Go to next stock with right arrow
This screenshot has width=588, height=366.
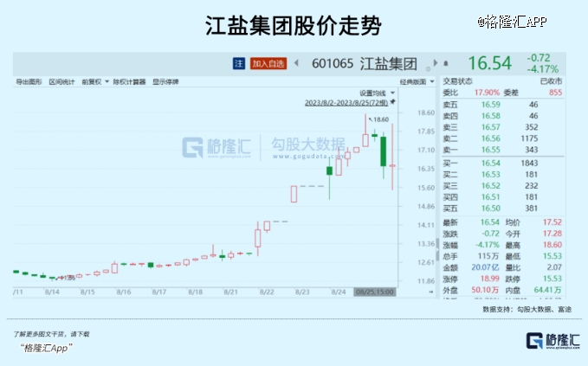click(x=436, y=63)
